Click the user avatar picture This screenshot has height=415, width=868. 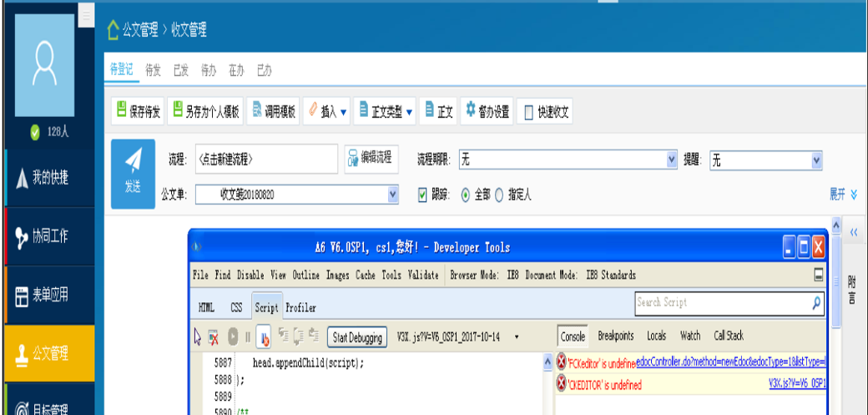(x=44, y=65)
